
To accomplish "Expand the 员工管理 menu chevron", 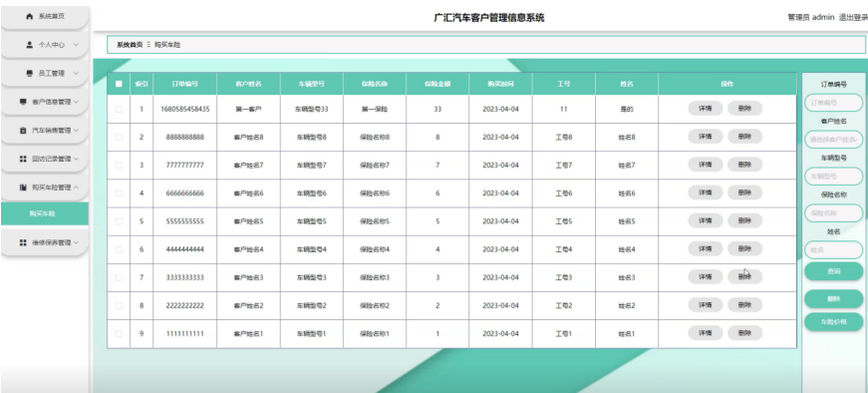I will click(76, 73).
